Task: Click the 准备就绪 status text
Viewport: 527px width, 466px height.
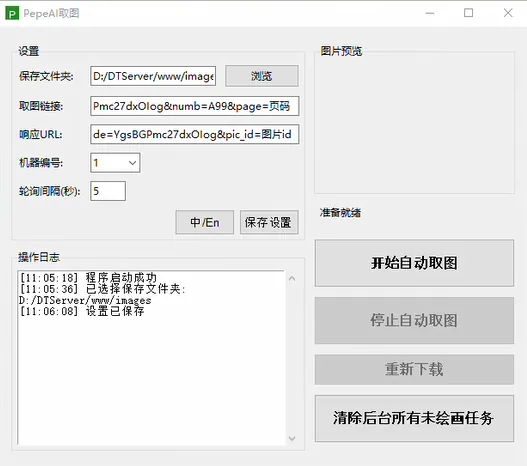Action: (340, 213)
